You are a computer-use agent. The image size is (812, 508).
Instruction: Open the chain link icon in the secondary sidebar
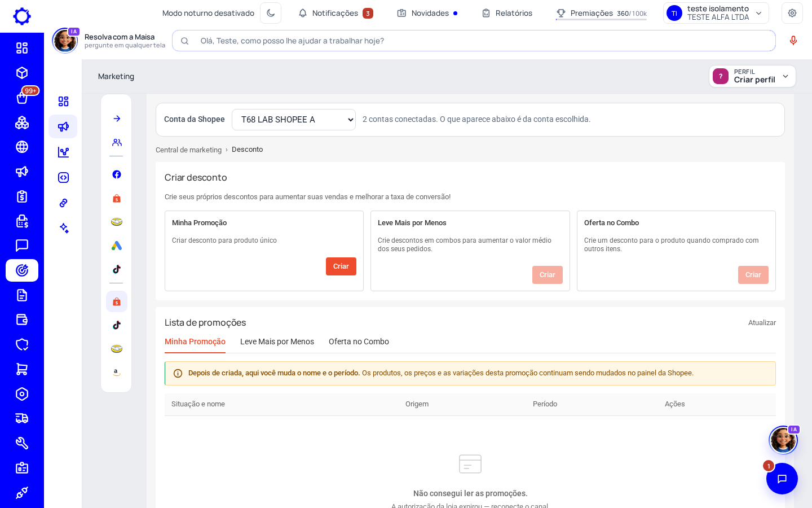(63, 203)
